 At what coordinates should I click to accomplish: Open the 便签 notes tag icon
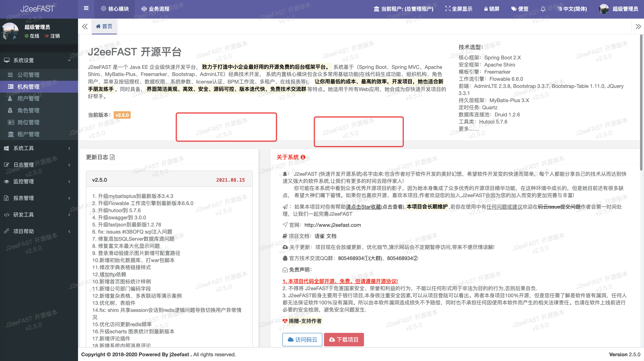click(514, 9)
